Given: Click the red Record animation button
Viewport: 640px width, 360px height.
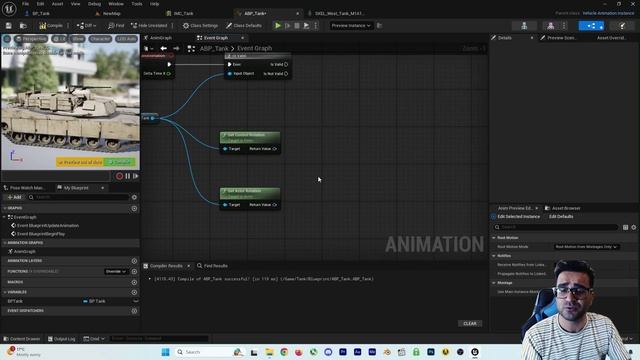Looking at the screenshot, I should tap(119, 176).
